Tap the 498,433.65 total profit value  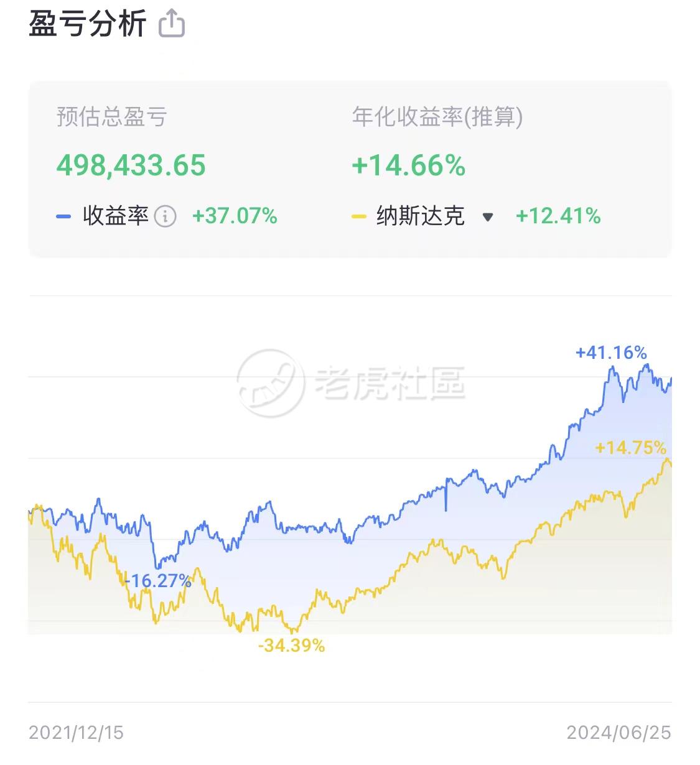pos(131,165)
